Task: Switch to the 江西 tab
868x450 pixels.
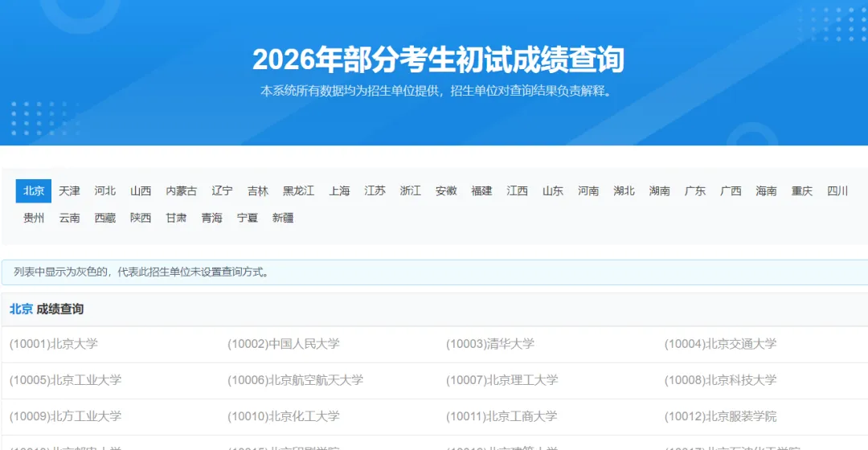Action: coord(517,191)
